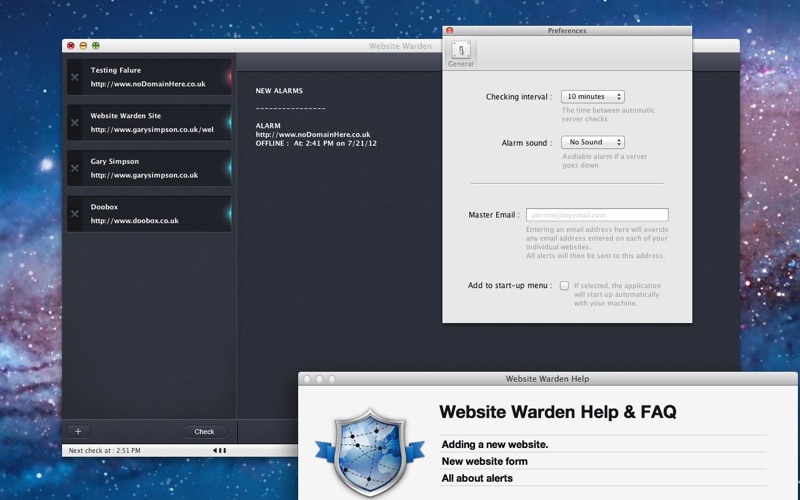Viewport: 800px width, 500px height.
Task: Open 'All about alerts' help topic
Action: point(477,478)
